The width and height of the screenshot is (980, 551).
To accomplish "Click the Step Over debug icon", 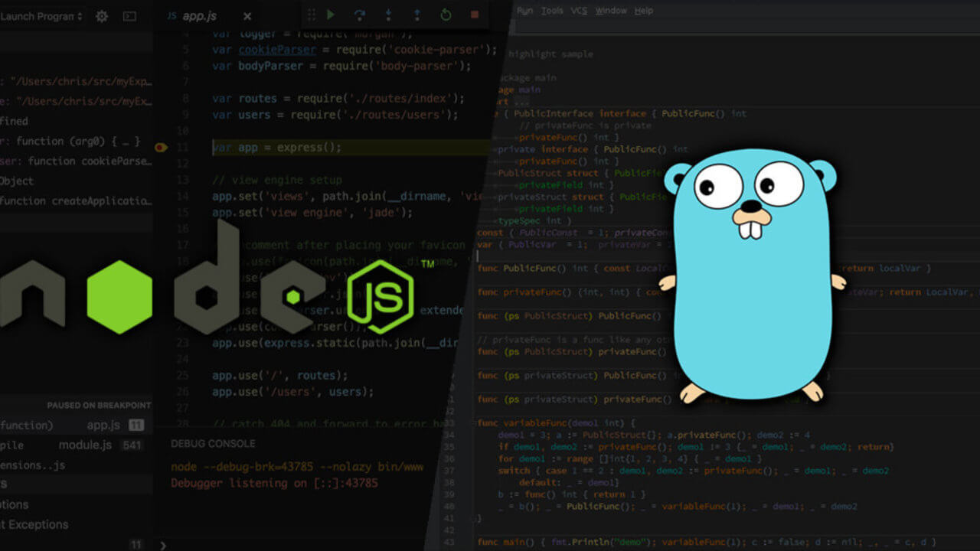I will (x=359, y=15).
